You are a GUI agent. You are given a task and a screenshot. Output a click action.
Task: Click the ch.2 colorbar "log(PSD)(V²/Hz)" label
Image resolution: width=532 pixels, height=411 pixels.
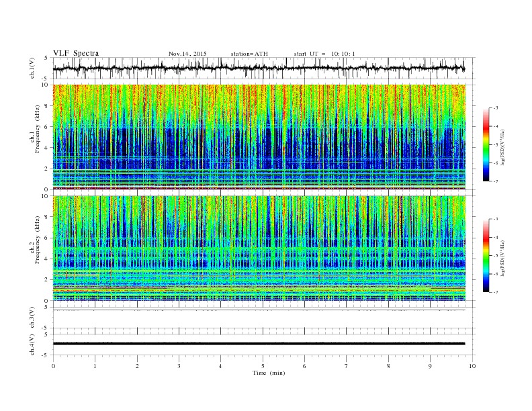pos(503,259)
